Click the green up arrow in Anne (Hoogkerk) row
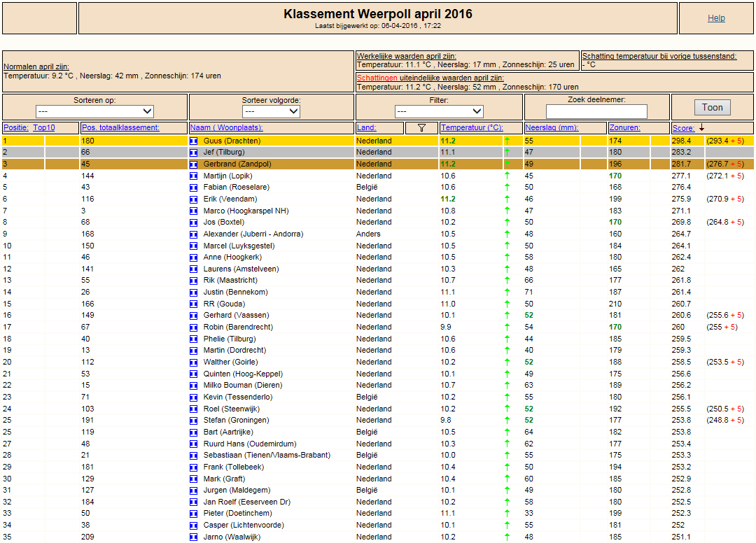The height and width of the screenshot is (543, 756). point(507,258)
